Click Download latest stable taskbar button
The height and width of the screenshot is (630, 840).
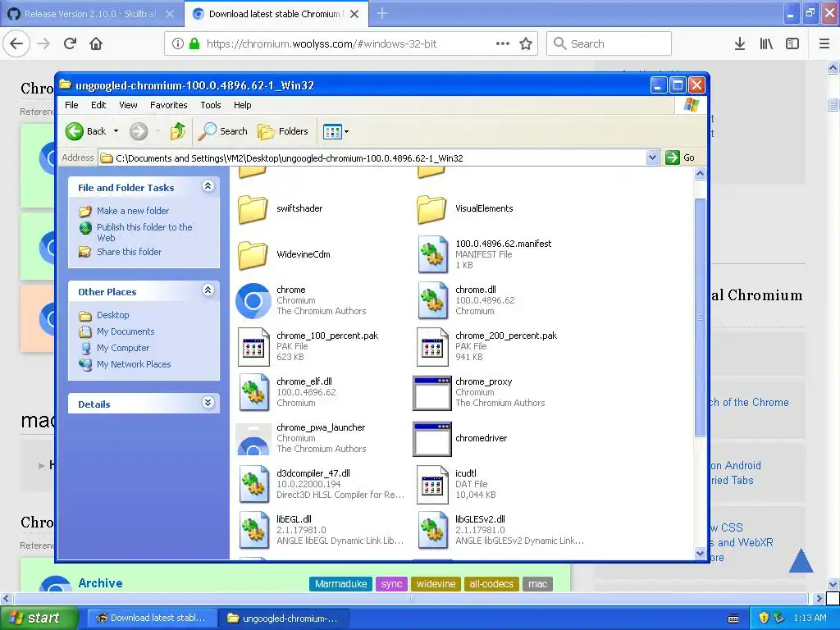tap(152, 618)
